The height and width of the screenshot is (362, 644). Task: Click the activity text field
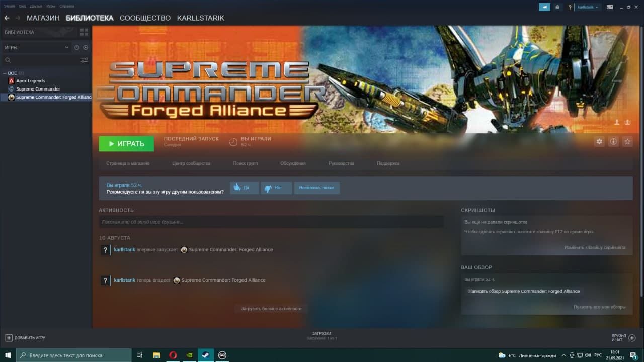pyautogui.click(x=271, y=222)
